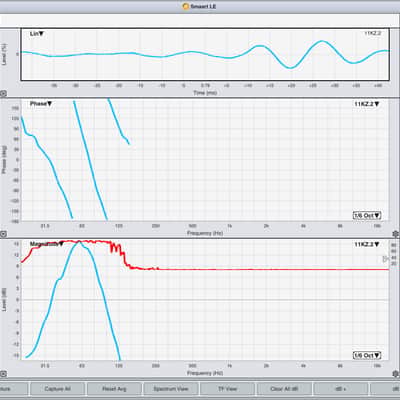Open the phase plot 1/6 Oct smoothing dropdown

[x=367, y=215]
